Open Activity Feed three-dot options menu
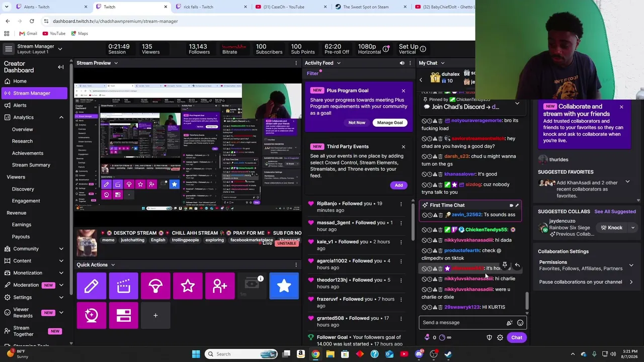644x362 pixels. coord(410,63)
